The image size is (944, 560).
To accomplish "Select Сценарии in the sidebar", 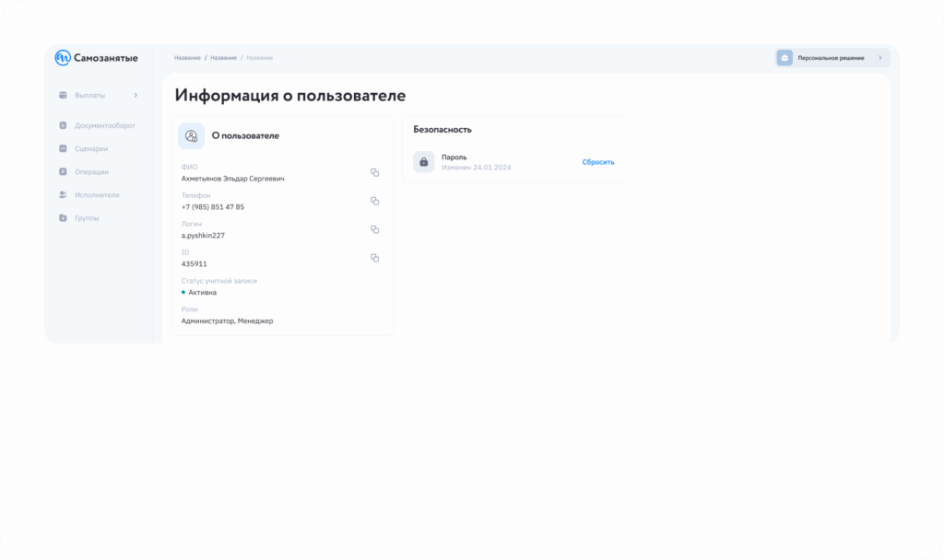I will 91,148.
